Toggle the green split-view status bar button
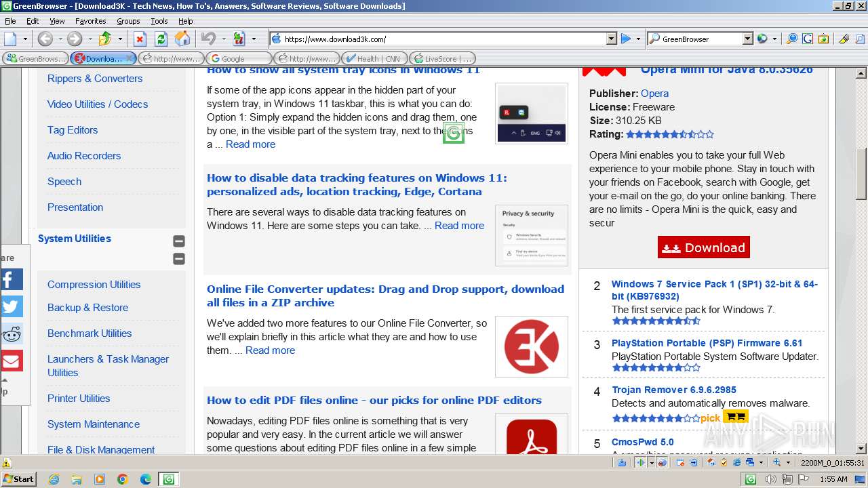This screenshot has height=488, width=868. tap(640, 463)
